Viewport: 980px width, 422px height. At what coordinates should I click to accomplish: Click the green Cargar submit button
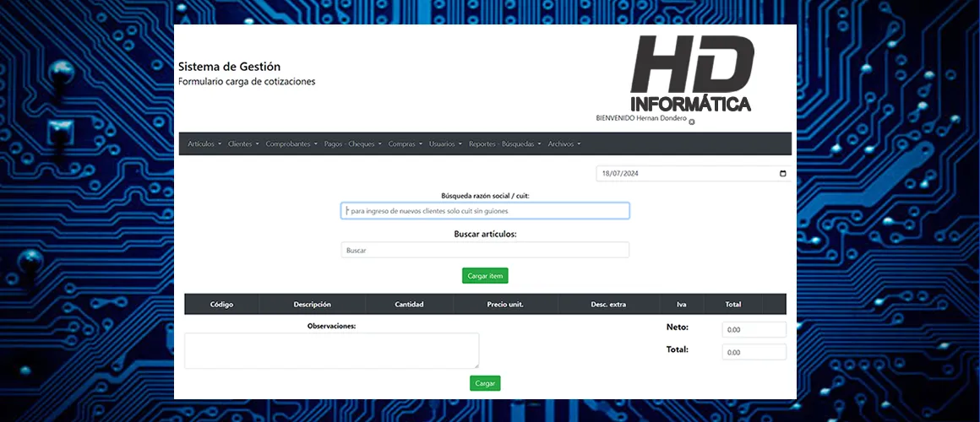[485, 383]
